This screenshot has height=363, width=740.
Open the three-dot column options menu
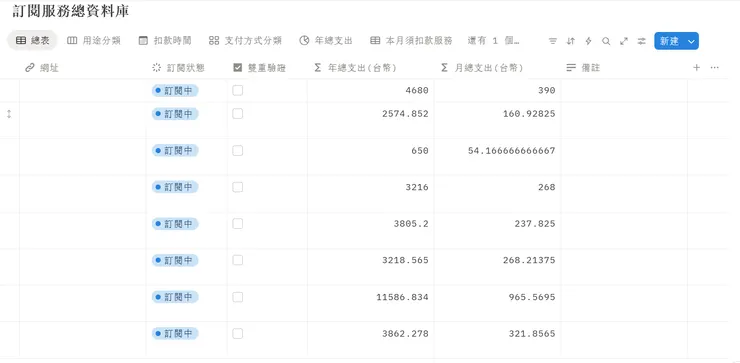(x=715, y=68)
